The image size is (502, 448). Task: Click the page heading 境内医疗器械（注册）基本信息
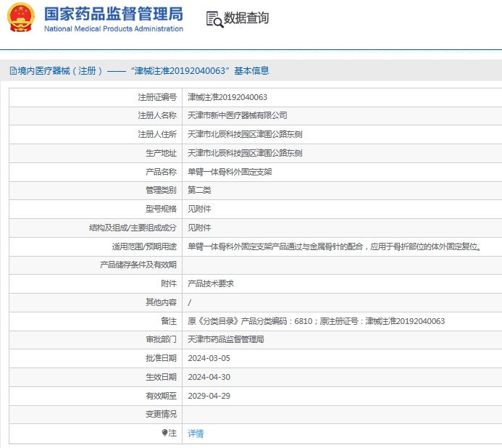[x=143, y=71]
